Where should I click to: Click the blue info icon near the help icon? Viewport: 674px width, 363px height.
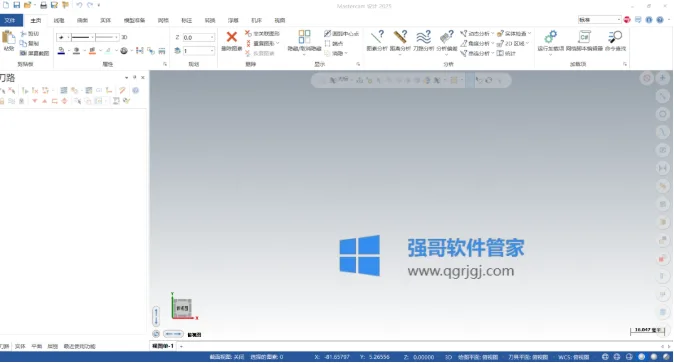[649, 20]
